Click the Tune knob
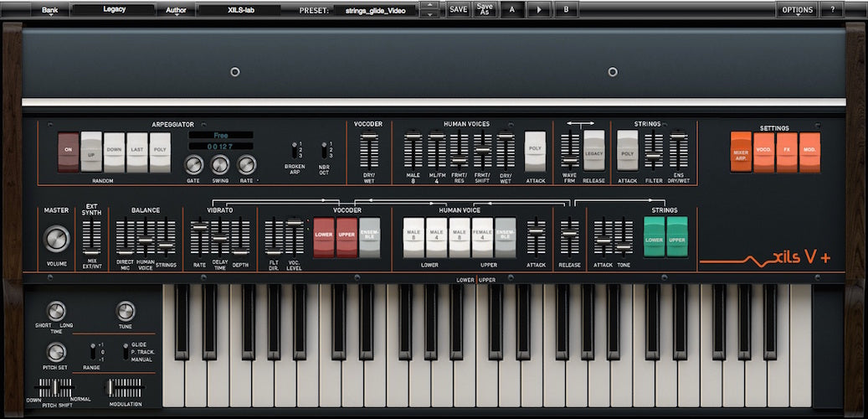 [x=126, y=311]
